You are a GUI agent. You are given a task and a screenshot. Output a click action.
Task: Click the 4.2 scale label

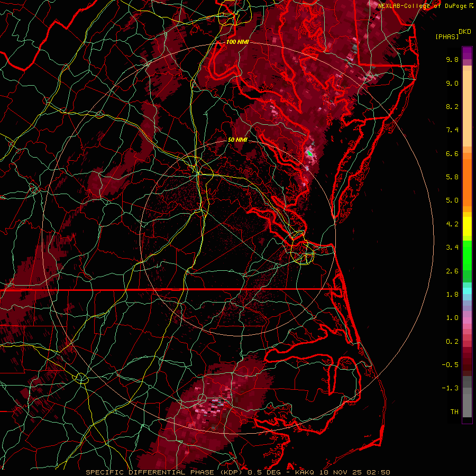(x=452, y=224)
